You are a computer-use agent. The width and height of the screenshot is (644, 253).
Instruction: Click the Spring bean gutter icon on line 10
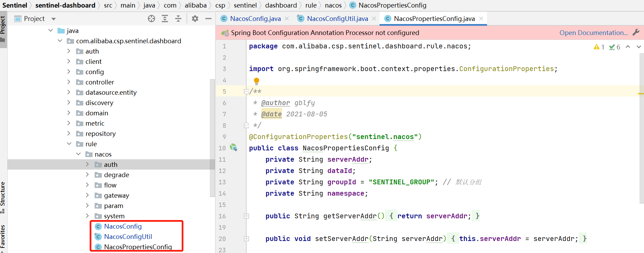point(234,148)
